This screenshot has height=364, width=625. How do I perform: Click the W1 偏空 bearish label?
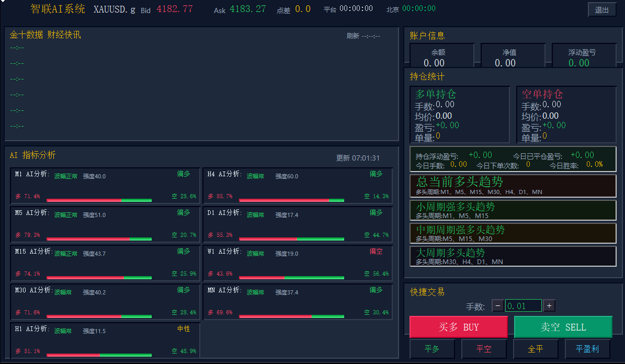tap(376, 252)
